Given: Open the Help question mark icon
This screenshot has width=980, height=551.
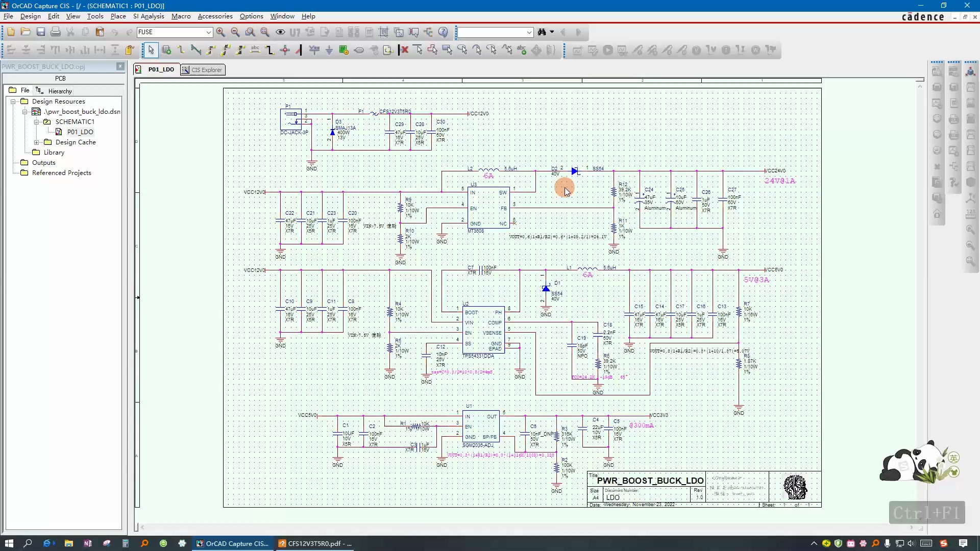Looking at the screenshot, I should [443, 32].
